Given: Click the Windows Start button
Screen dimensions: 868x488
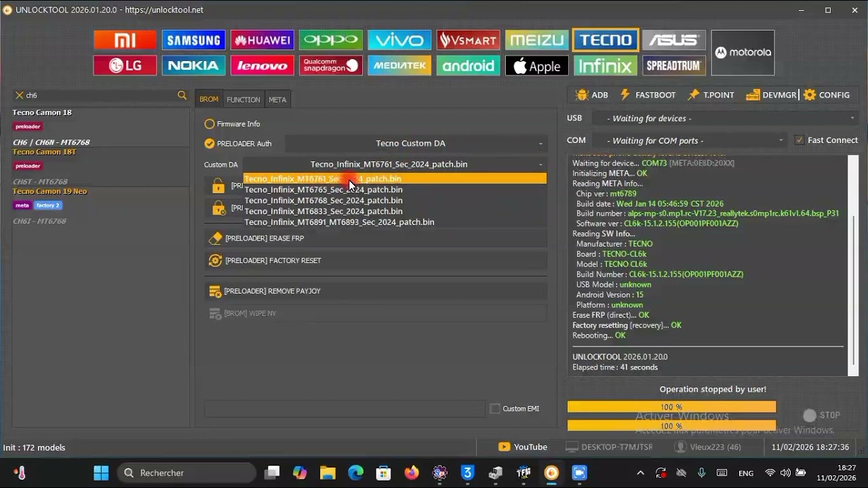Looking at the screenshot, I should 101,472.
